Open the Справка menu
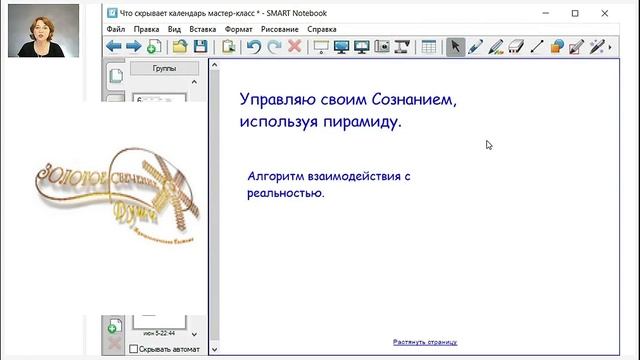This screenshot has height=360, width=640. [322, 29]
